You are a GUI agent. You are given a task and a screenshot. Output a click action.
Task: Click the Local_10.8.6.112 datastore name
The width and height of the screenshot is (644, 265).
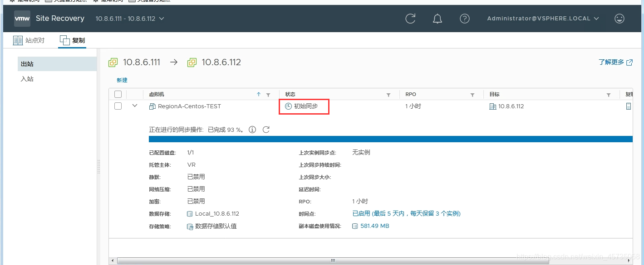217,214
